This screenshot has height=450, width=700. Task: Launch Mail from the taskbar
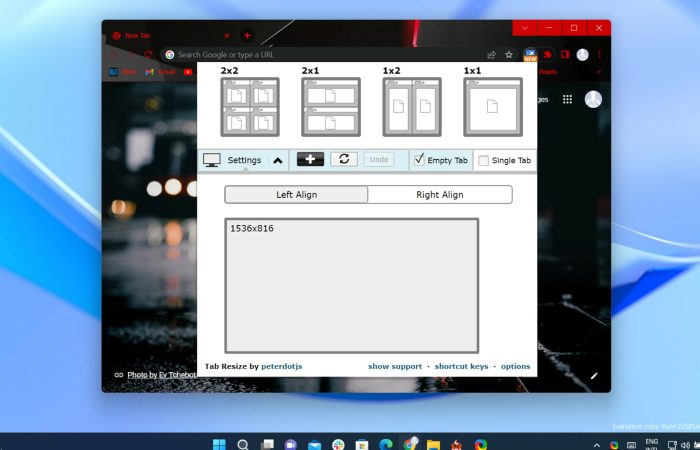click(x=314, y=445)
